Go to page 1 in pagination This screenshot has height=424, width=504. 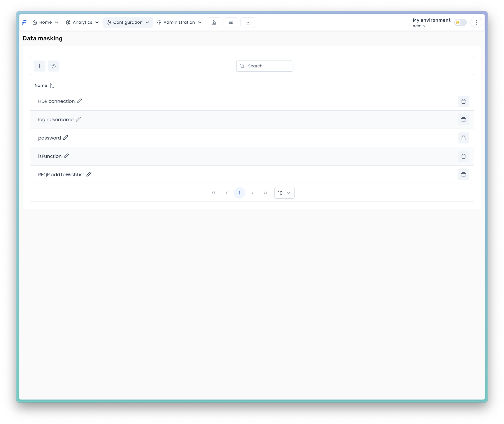point(239,193)
